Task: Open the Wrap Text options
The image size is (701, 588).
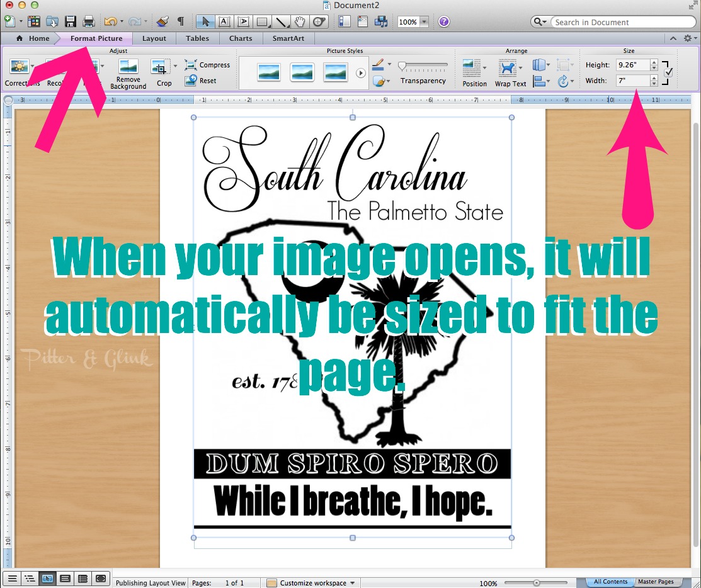Action: pos(510,72)
